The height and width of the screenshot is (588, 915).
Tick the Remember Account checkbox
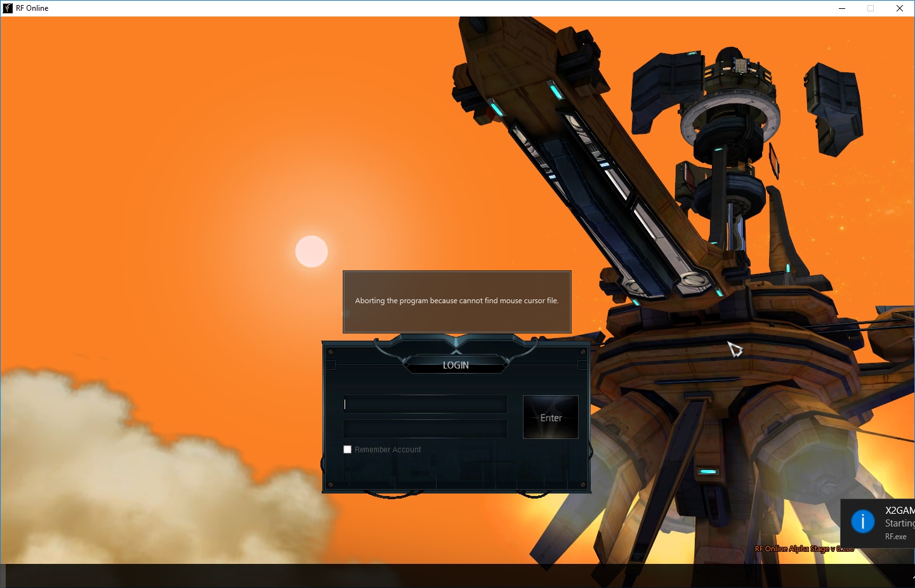(x=347, y=450)
